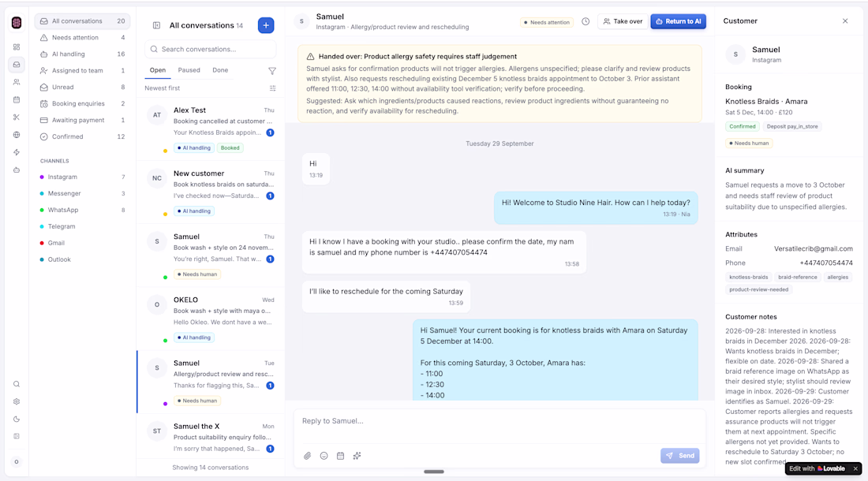Toggle dark mode with the moon icon
The image size is (868, 481).
click(17, 419)
